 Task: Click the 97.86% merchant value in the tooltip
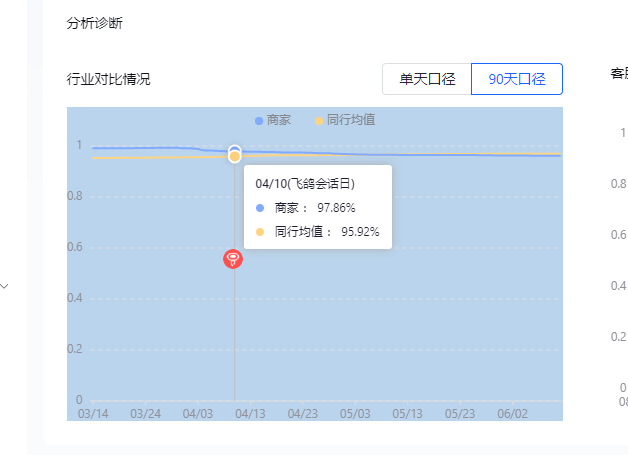[336, 208]
